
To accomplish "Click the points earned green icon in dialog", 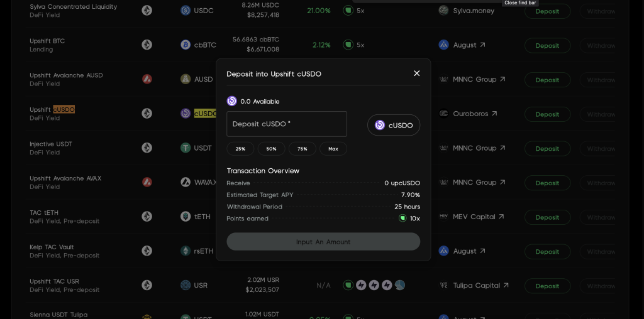I will pos(402,219).
